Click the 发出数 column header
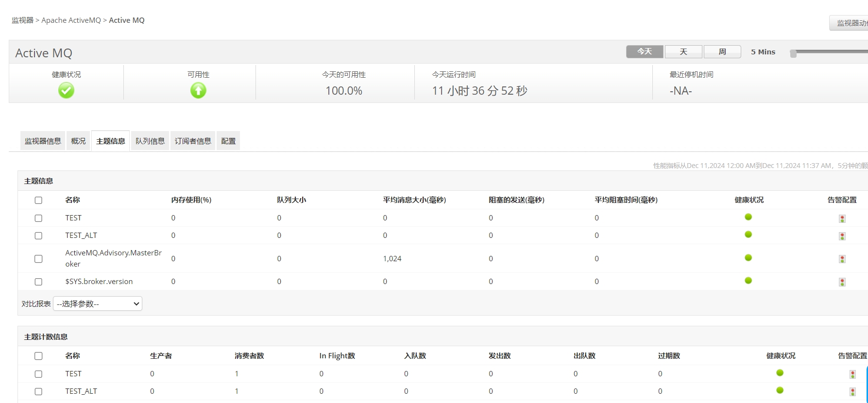 point(499,355)
